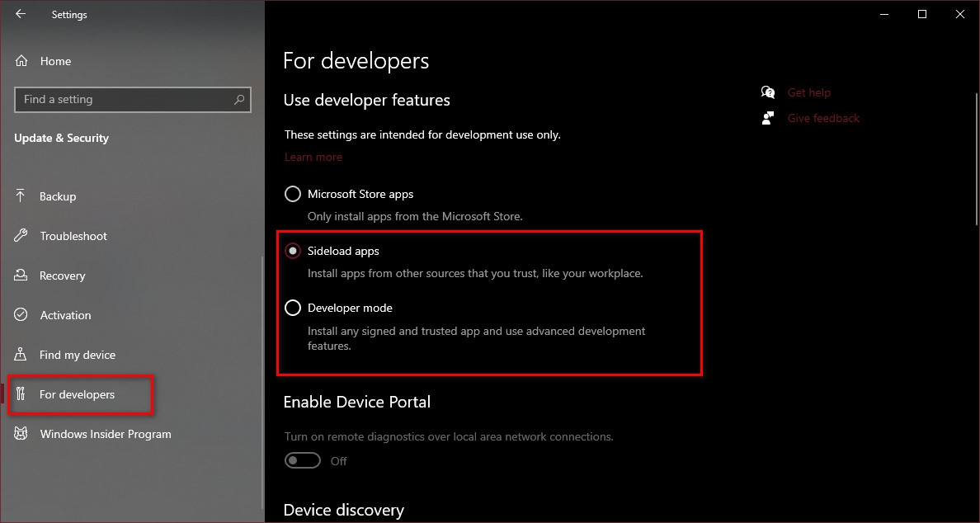The width and height of the screenshot is (980, 523).
Task: Click the back arrow icon in Settings
Action: coord(21,14)
